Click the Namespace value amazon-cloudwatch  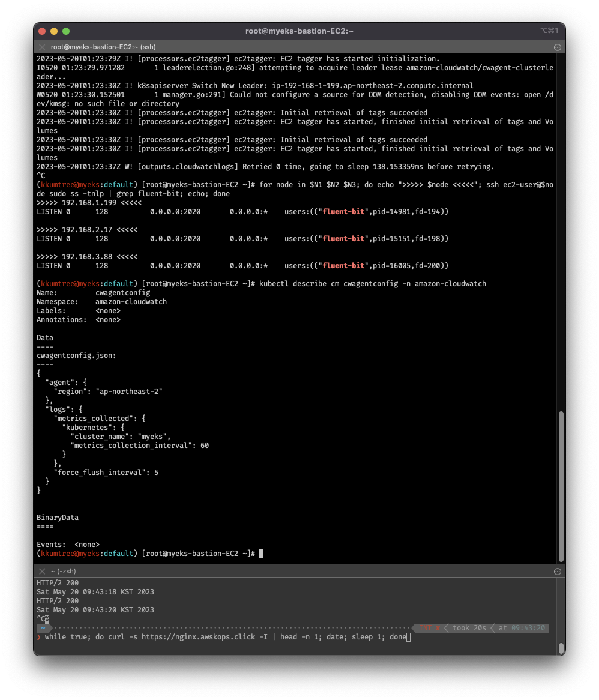coord(131,302)
